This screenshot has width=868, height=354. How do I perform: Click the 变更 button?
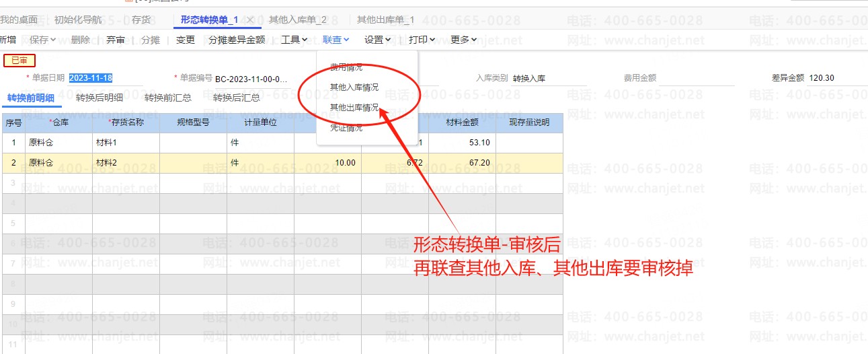(186, 40)
